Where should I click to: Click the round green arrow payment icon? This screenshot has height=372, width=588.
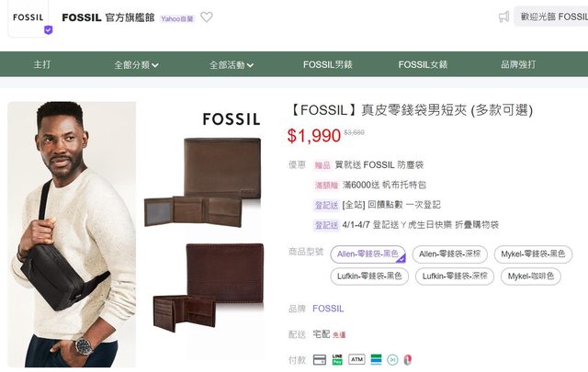tap(391, 359)
